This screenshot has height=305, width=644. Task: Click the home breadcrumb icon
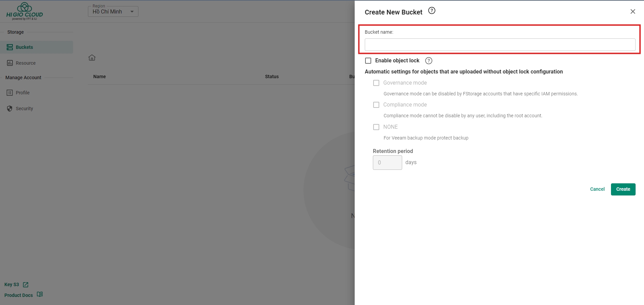(92, 58)
